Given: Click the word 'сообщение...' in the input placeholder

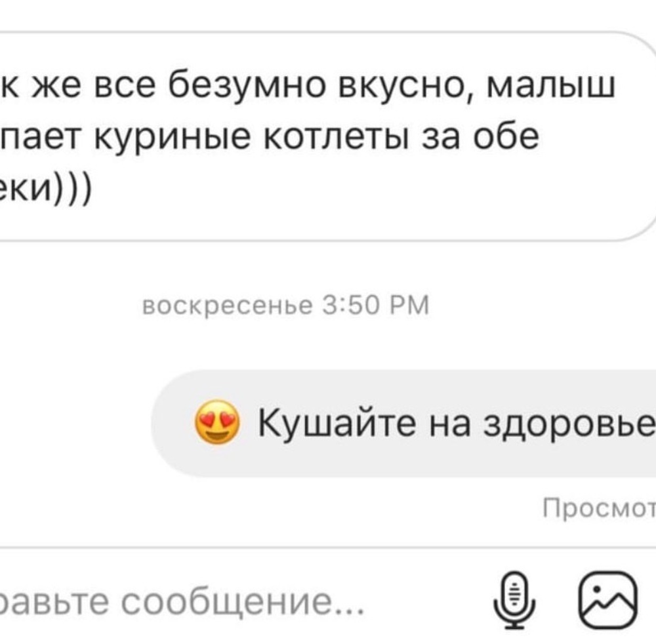Looking at the screenshot, I should coord(243,602).
